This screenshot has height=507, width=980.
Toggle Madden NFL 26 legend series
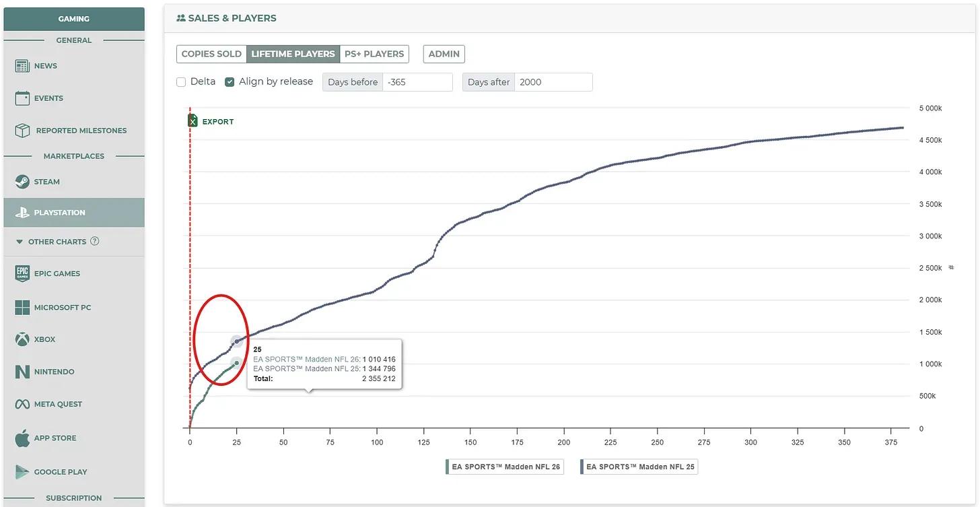[504, 467]
